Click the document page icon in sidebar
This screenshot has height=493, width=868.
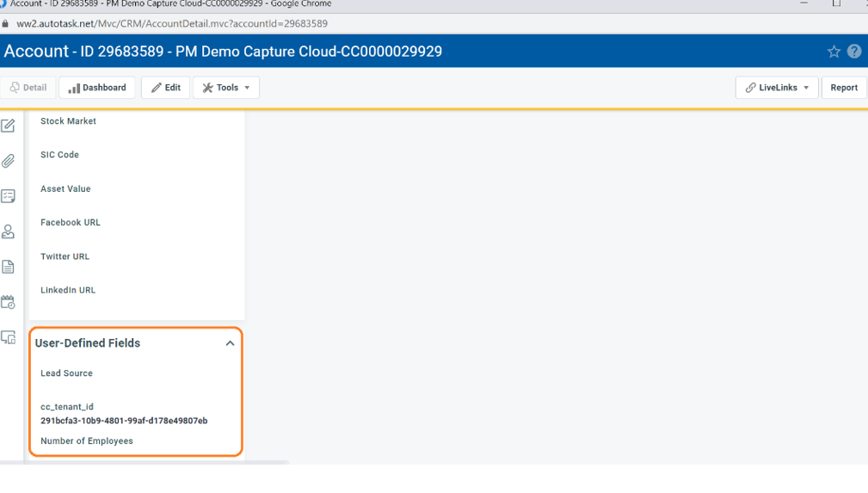coord(9,267)
